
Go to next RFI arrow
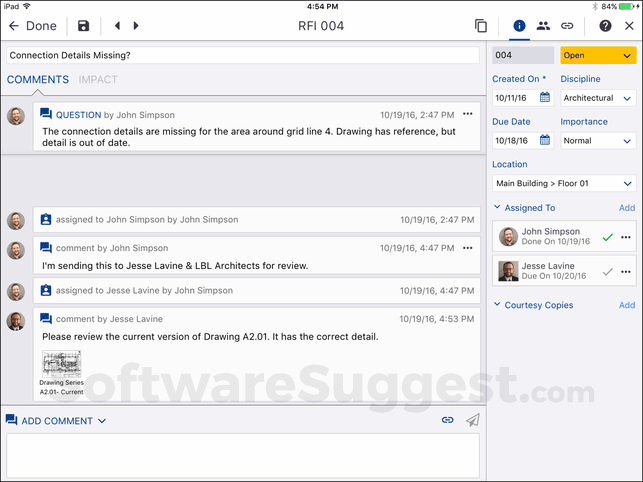pyautogui.click(x=137, y=26)
